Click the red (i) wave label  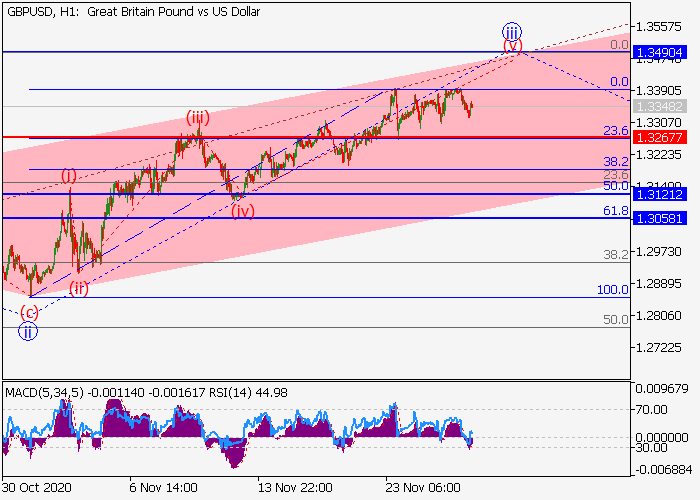(x=69, y=176)
